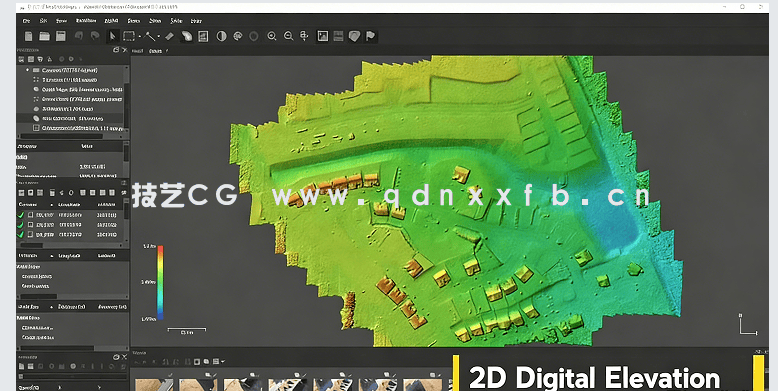Screen dimensions: 778x391
Task: Uncheck the green checkmark of the top camera row
Action: pos(20,215)
